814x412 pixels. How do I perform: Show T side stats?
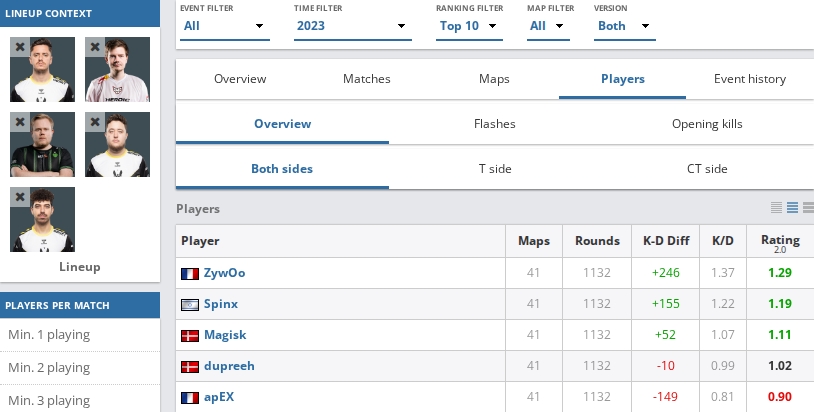495,169
